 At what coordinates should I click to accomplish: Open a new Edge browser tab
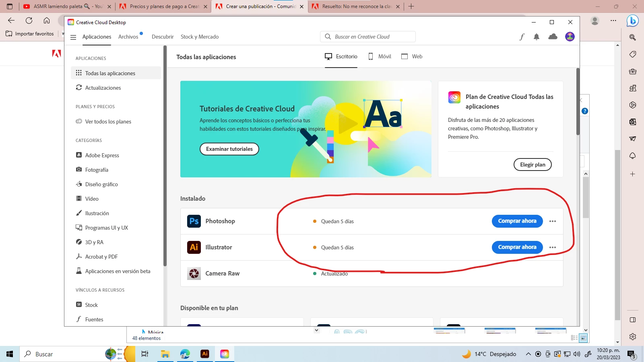click(x=411, y=6)
